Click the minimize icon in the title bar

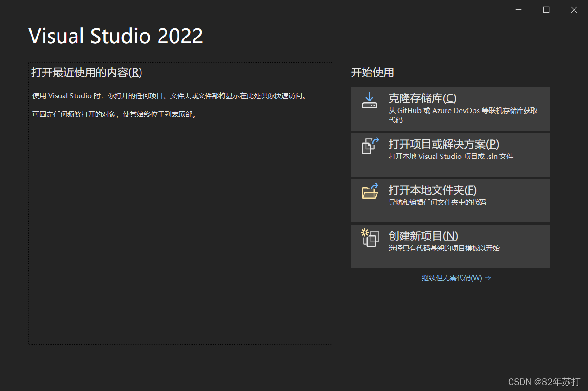coord(518,9)
